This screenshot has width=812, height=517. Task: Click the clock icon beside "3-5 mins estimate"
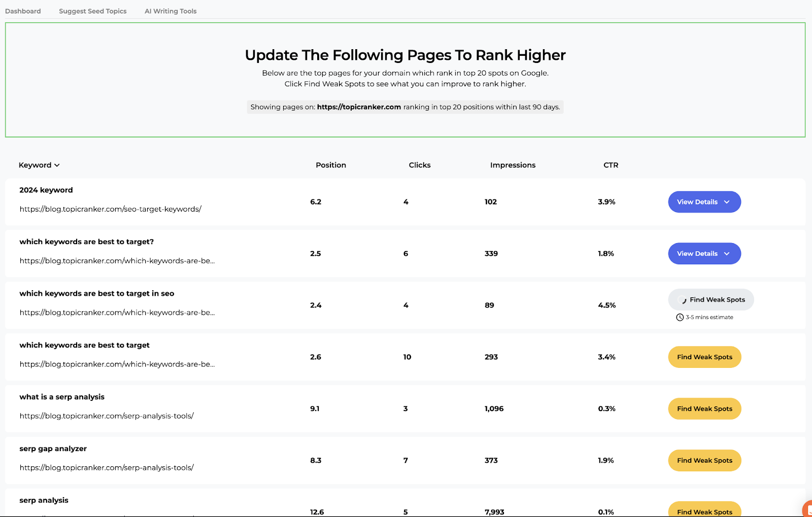(680, 317)
